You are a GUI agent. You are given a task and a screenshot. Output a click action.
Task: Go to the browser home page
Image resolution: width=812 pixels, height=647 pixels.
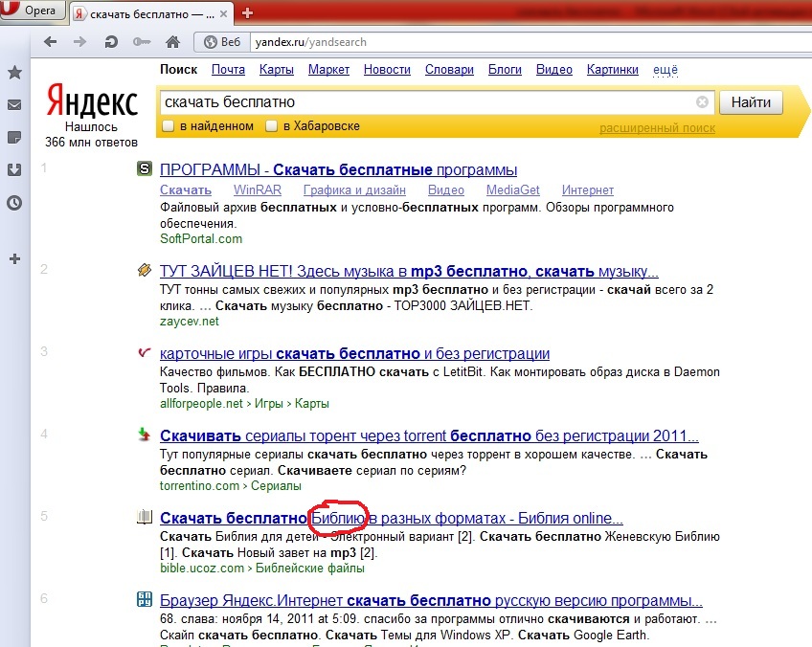pyautogui.click(x=172, y=42)
